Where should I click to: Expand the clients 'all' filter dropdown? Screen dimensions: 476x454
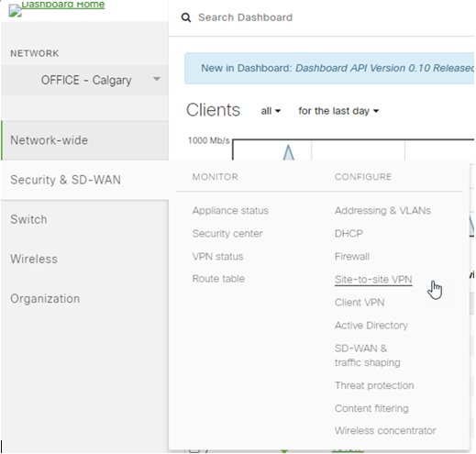(x=271, y=111)
